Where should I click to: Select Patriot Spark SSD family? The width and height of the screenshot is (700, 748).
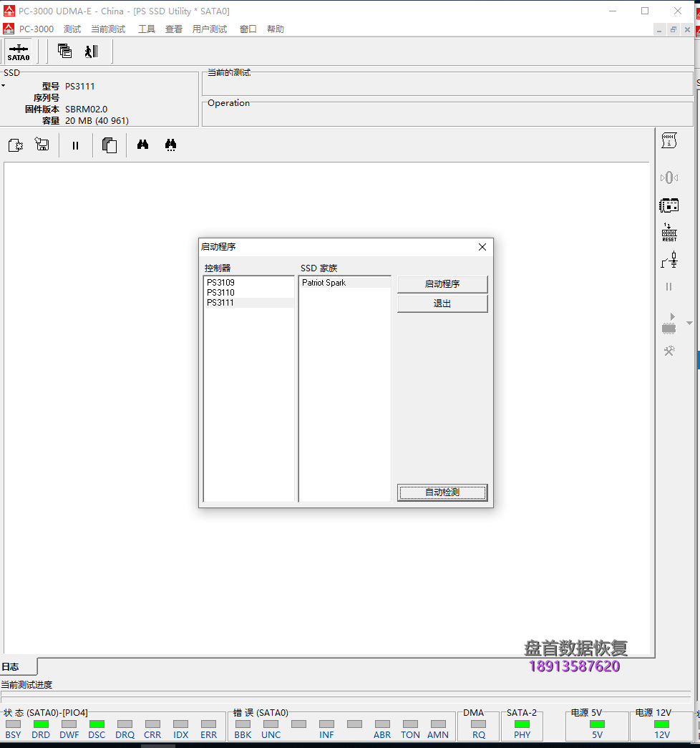(344, 283)
